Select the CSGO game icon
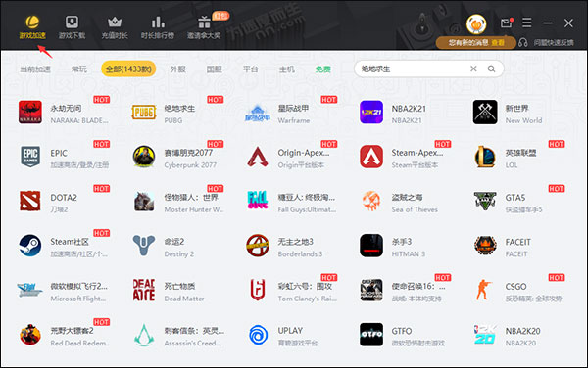588x368 pixels. pyautogui.click(x=484, y=290)
